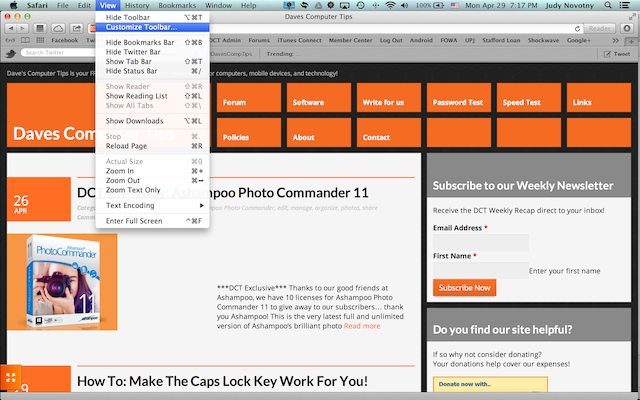Open the About tile
640x400 pixels.
[x=319, y=133]
